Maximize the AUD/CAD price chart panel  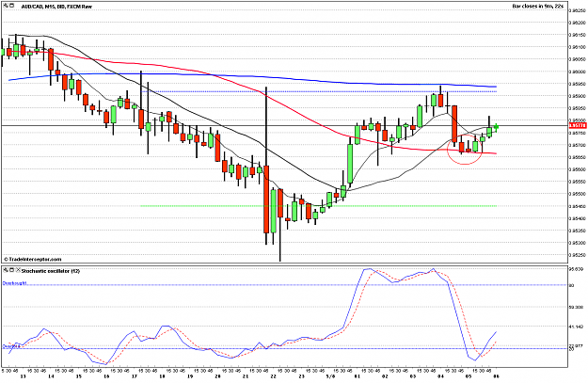click(11, 6)
